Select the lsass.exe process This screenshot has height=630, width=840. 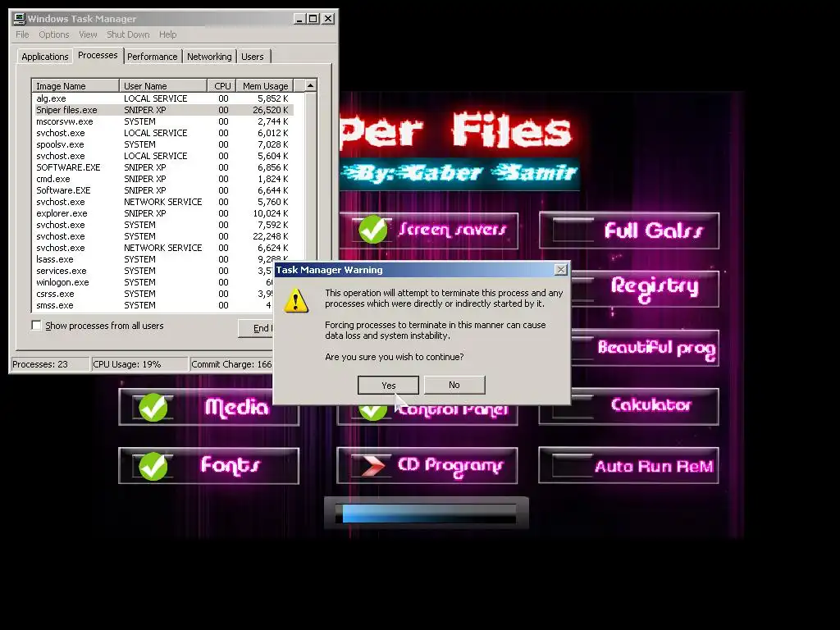(x=163, y=259)
